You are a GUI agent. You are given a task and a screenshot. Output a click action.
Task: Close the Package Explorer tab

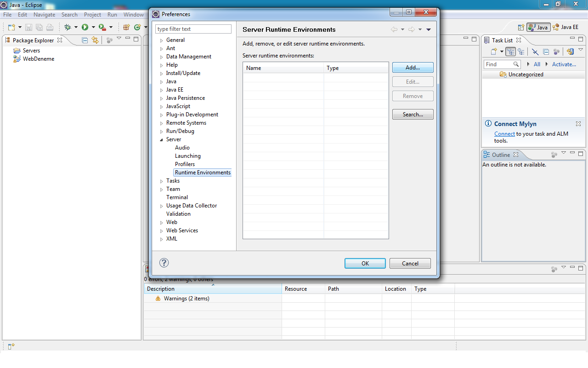pyautogui.click(x=60, y=40)
